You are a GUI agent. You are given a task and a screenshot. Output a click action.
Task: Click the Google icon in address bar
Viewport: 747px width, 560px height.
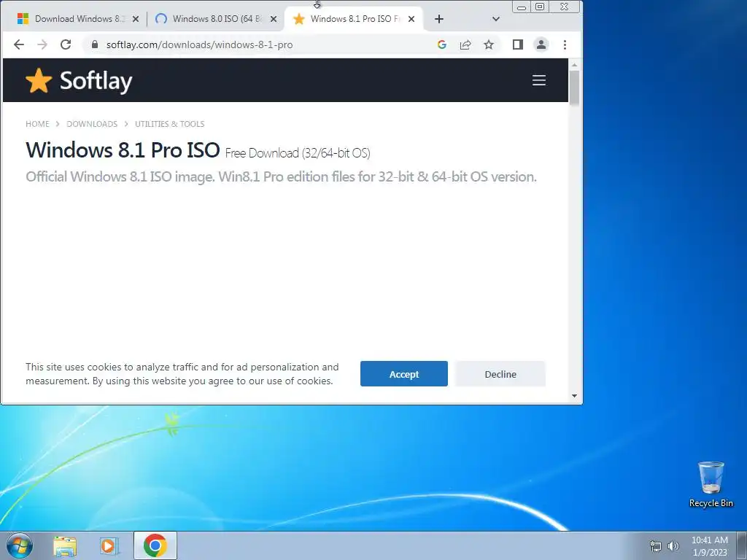click(441, 44)
